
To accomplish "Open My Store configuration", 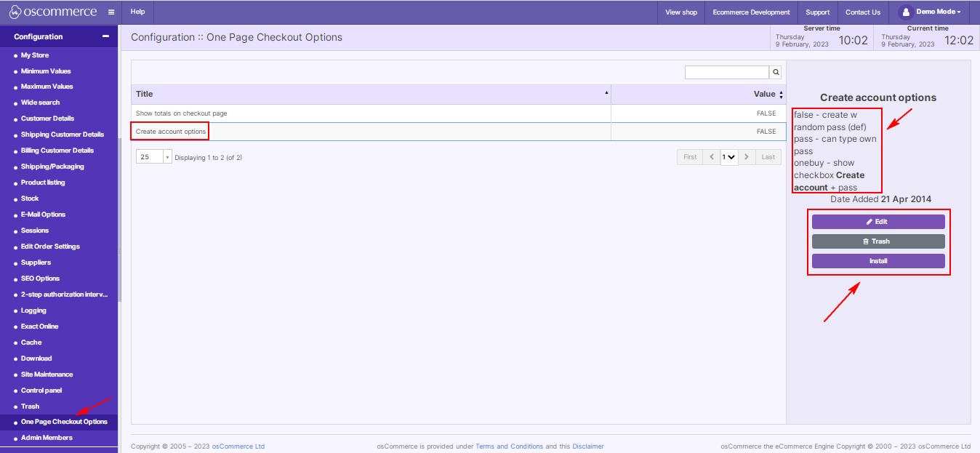I will coord(35,55).
